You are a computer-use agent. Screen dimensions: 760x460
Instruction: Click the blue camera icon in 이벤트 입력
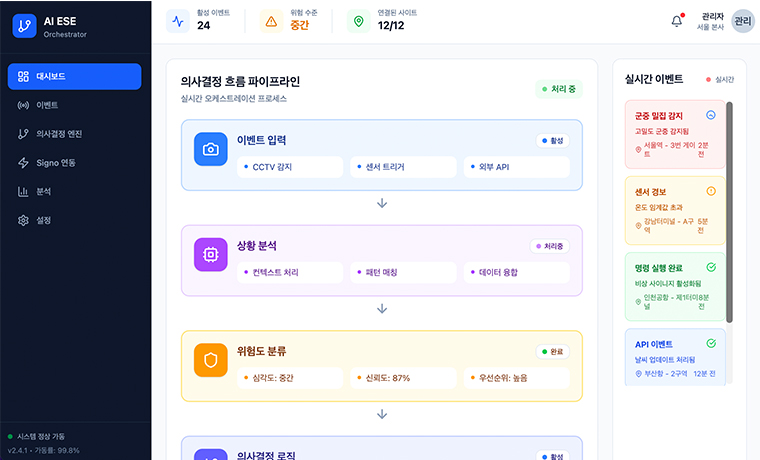tap(210, 149)
